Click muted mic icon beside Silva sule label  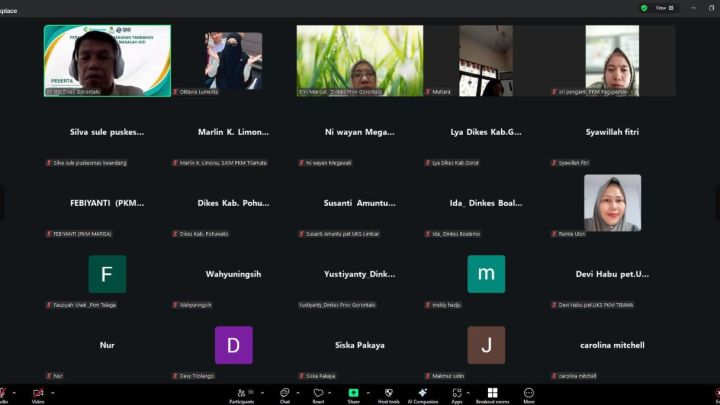coord(49,163)
